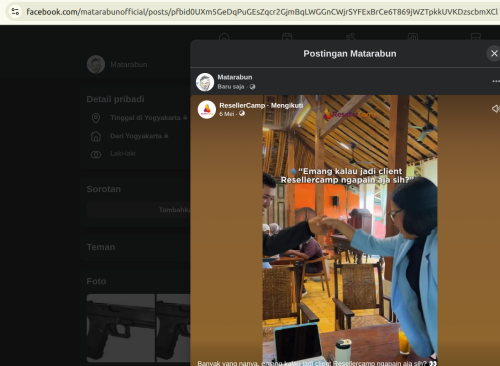Open the ResellerCamp page avatar

207,109
